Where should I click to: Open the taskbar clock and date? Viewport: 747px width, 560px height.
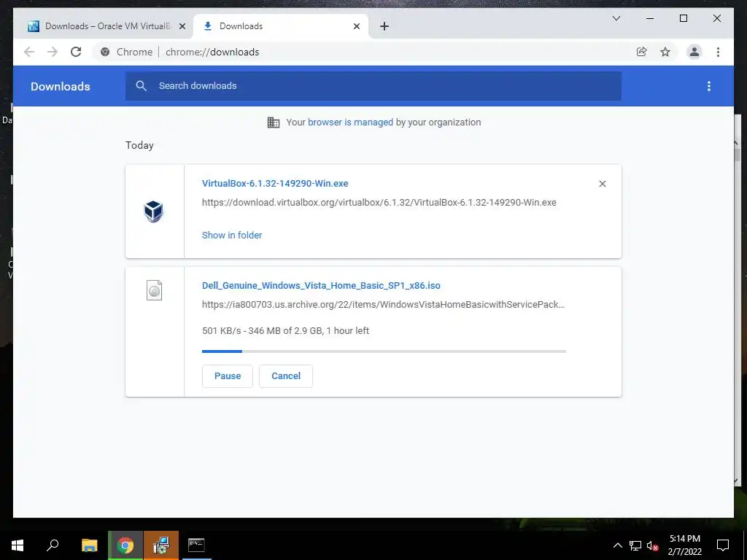(684, 545)
